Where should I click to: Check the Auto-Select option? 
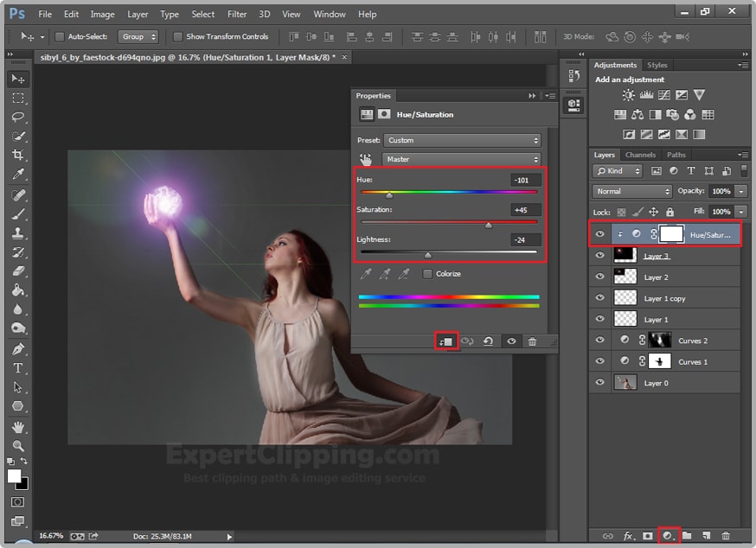click(60, 37)
